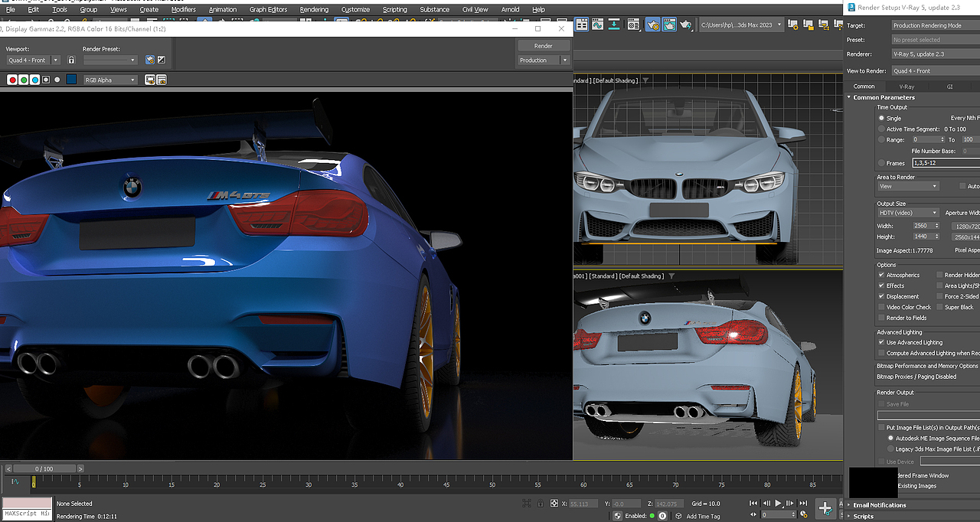Enable Render to Fields checkbox
The width and height of the screenshot is (980, 522).
[x=881, y=318]
